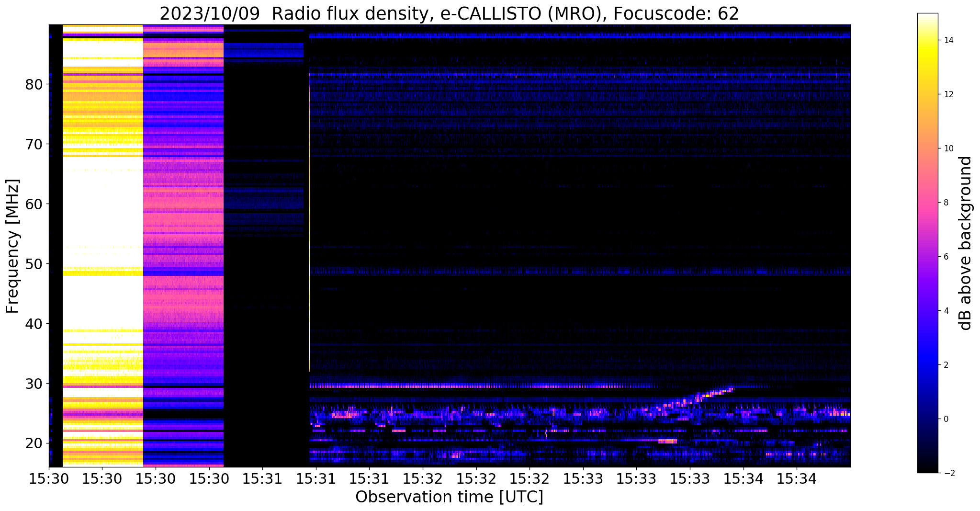Viewport: 980px width, 511px height.
Task: Click the colorbar tick label 12
Action: [948, 94]
